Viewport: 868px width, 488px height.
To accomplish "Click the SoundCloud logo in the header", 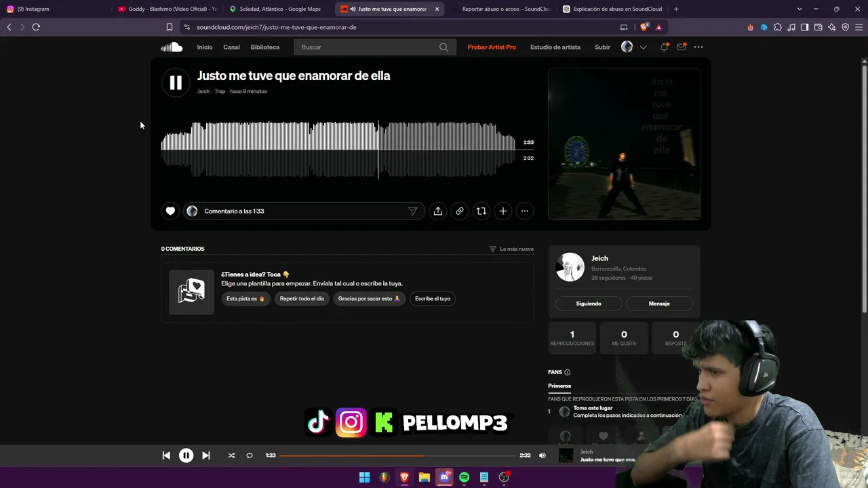I will point(172,47).
